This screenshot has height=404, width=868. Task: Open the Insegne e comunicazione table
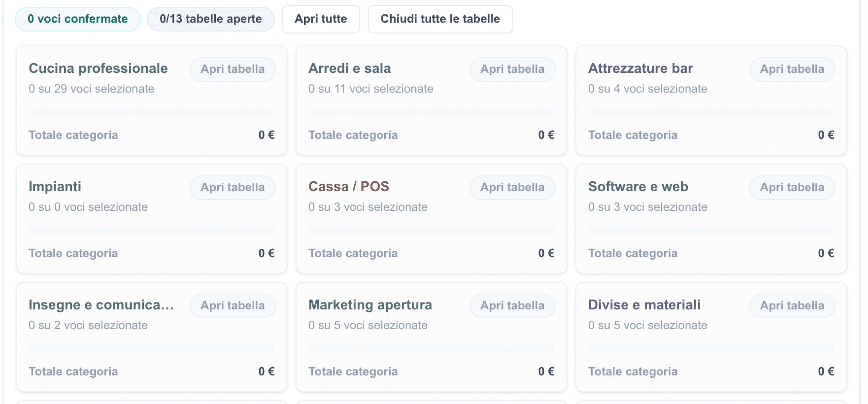click(x=233, y=306)
